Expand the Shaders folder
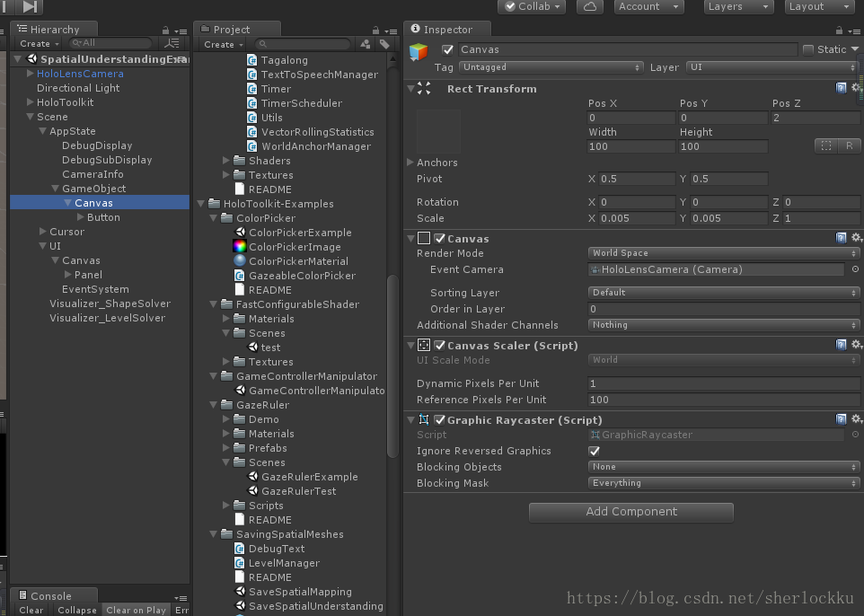The image size is (864, 616). [x=226, y=161]
